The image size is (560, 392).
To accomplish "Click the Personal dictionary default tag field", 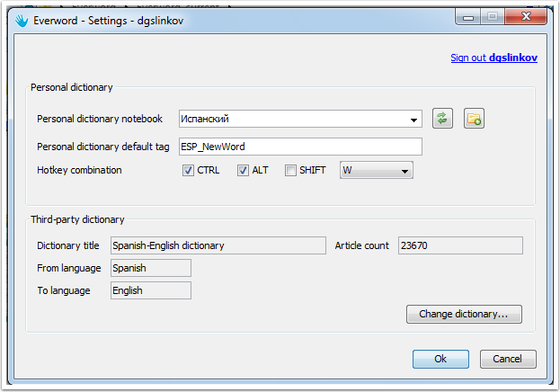I will pyautogui.click(x=300, y=147).
